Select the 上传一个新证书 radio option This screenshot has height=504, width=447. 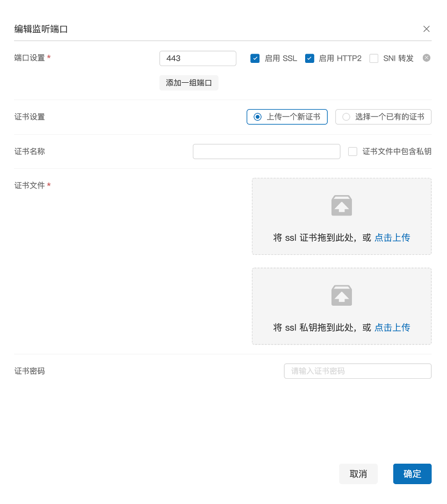click(258, 117)
